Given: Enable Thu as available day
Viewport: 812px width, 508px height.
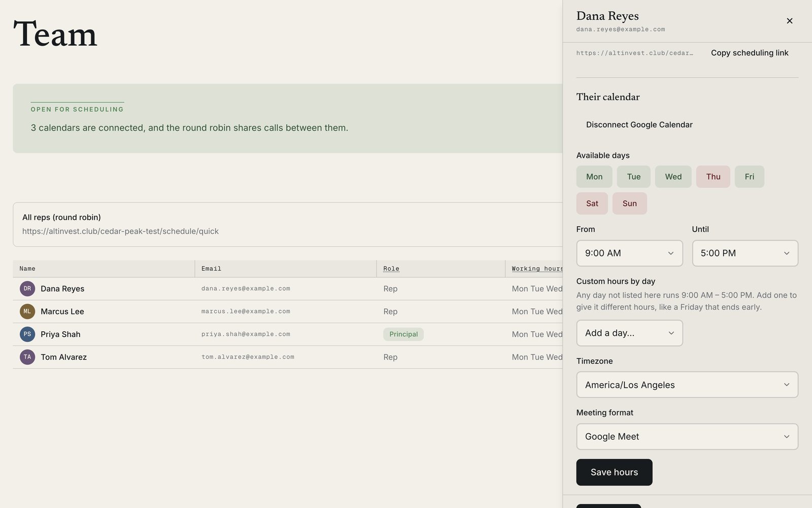Looking at the screenshot, I should pos(713,177).
